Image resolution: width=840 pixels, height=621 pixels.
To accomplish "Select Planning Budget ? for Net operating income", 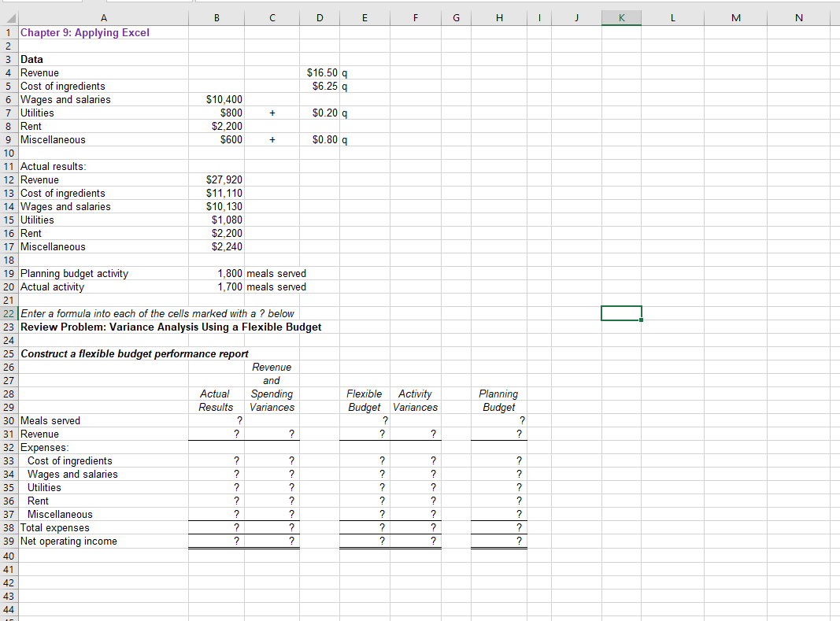I will [499, 542].
